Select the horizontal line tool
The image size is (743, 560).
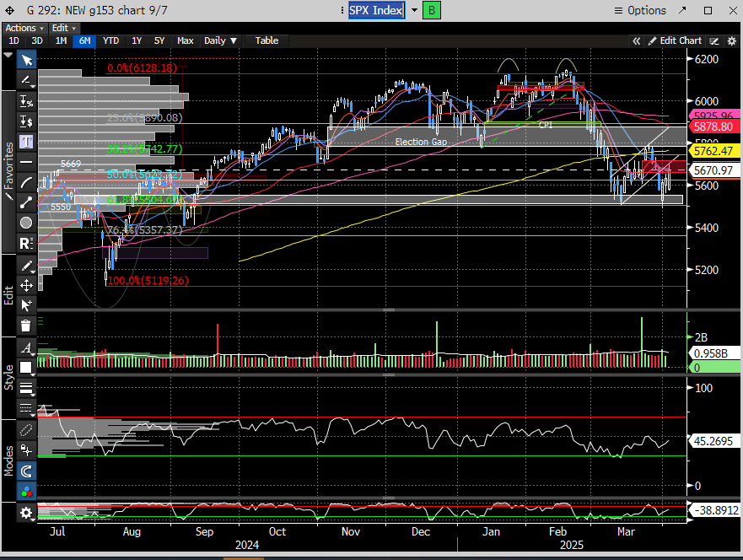[x=26, y=162]
